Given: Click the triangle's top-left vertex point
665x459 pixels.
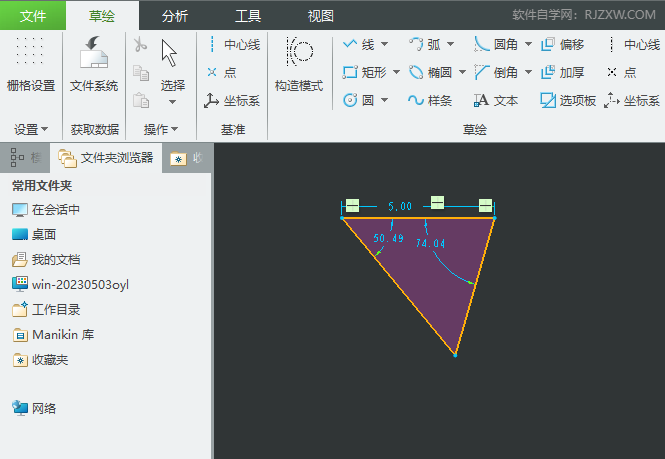Looking at the screenshot, I should [342, 218].
